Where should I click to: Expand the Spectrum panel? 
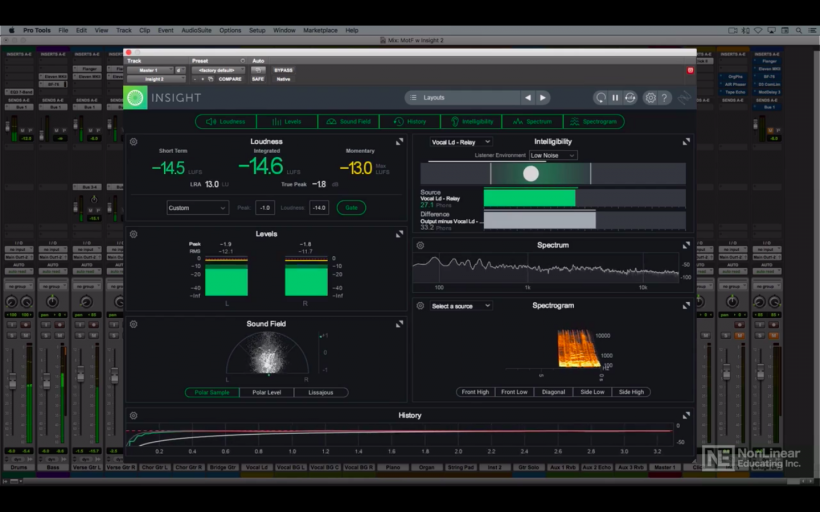[x=686, y=245]
